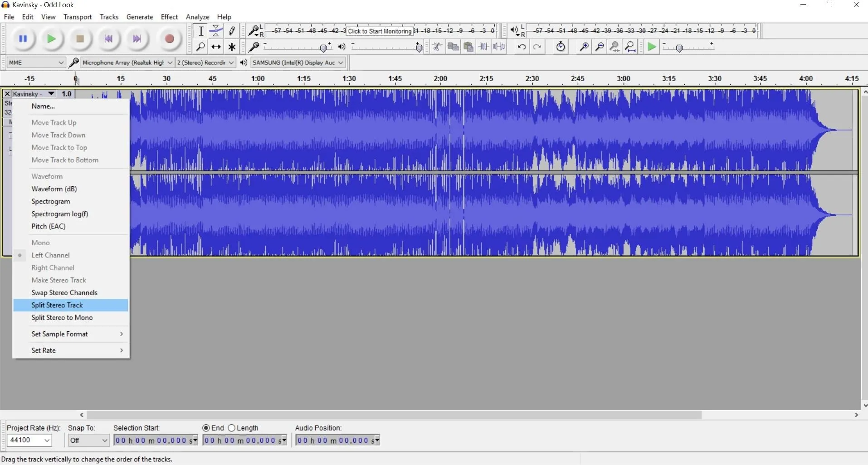Click the Copy icon in edit toolbar

point(453,47)
